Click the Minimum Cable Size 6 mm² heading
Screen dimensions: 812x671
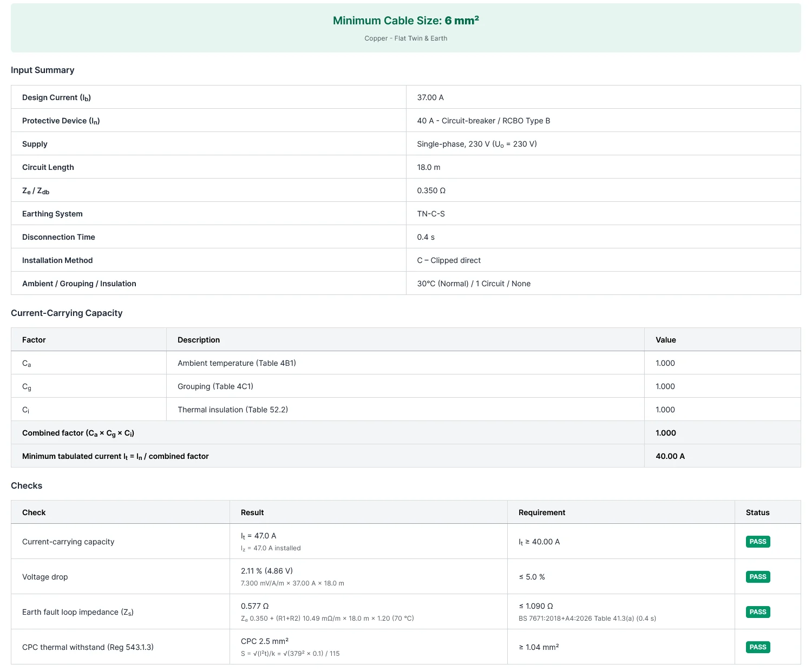(x=406, y=21)
